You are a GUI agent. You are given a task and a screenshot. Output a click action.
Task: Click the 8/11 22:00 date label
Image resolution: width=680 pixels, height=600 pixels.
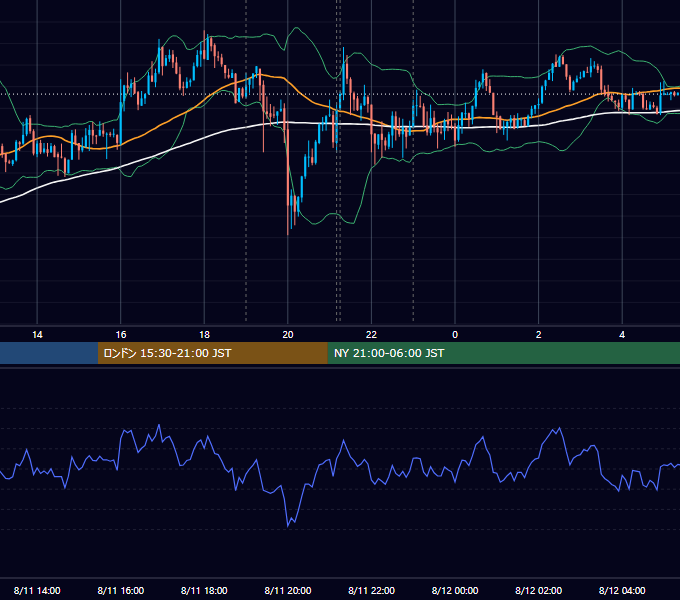tap(372, 590)
